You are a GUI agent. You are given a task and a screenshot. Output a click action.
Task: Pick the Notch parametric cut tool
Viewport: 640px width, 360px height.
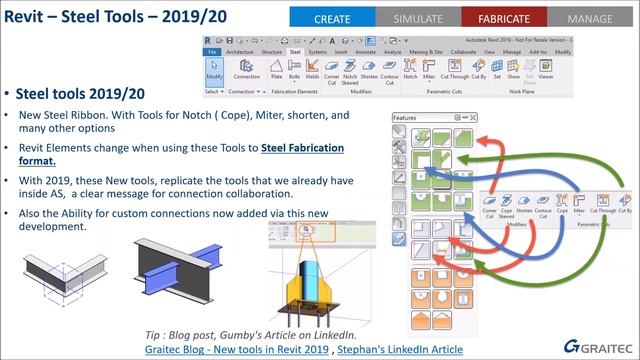(x=410, y=69)
